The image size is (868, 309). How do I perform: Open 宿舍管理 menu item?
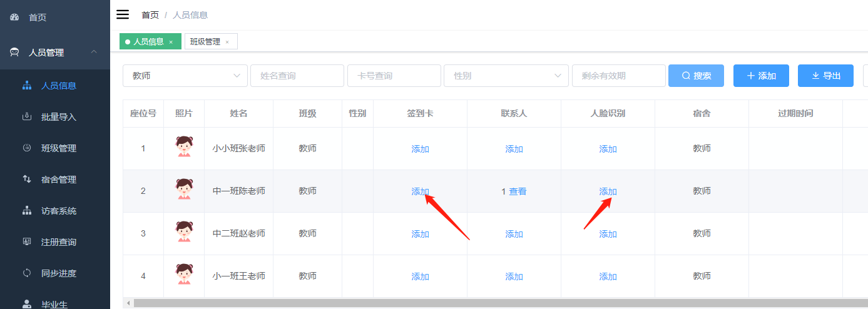(x=55, y=180)
